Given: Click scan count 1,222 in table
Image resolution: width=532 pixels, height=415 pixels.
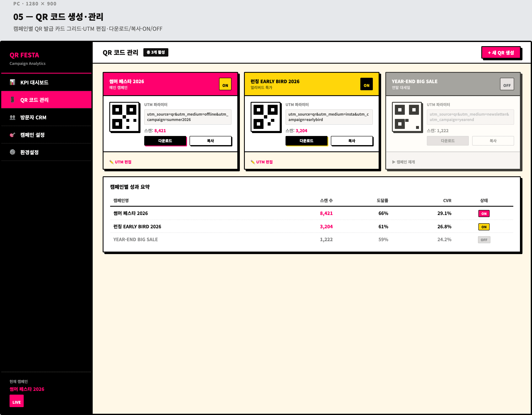Looking at the screenshot, I should coord(326,240).
